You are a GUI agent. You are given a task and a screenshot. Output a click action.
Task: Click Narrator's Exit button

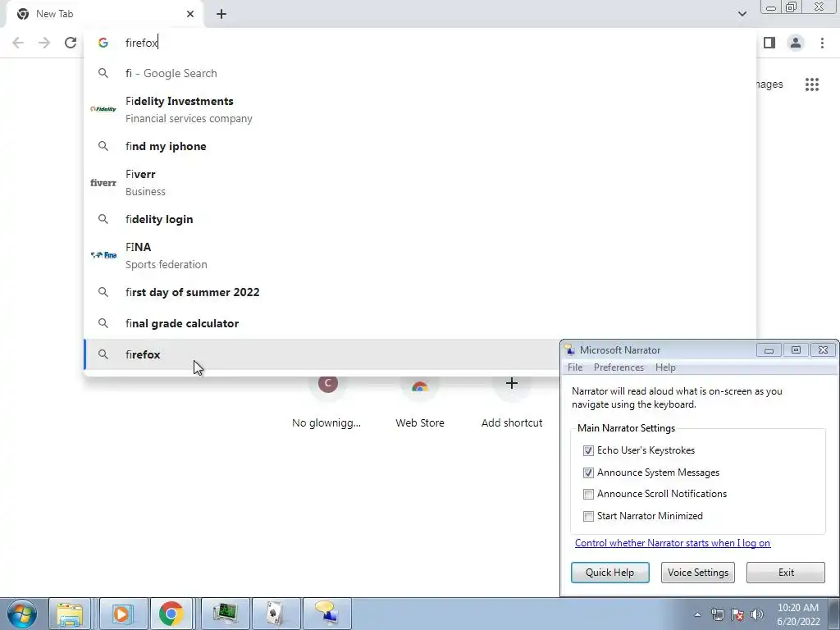[x=786, y=572]
